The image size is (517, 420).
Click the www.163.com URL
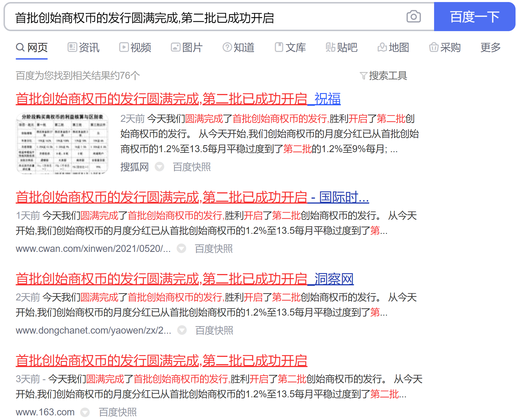click(45, 412)
